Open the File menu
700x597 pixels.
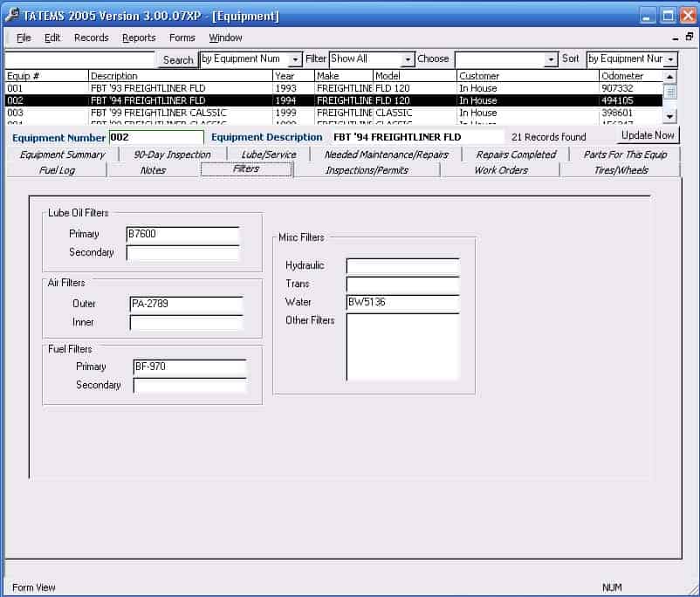click(24, 38)
